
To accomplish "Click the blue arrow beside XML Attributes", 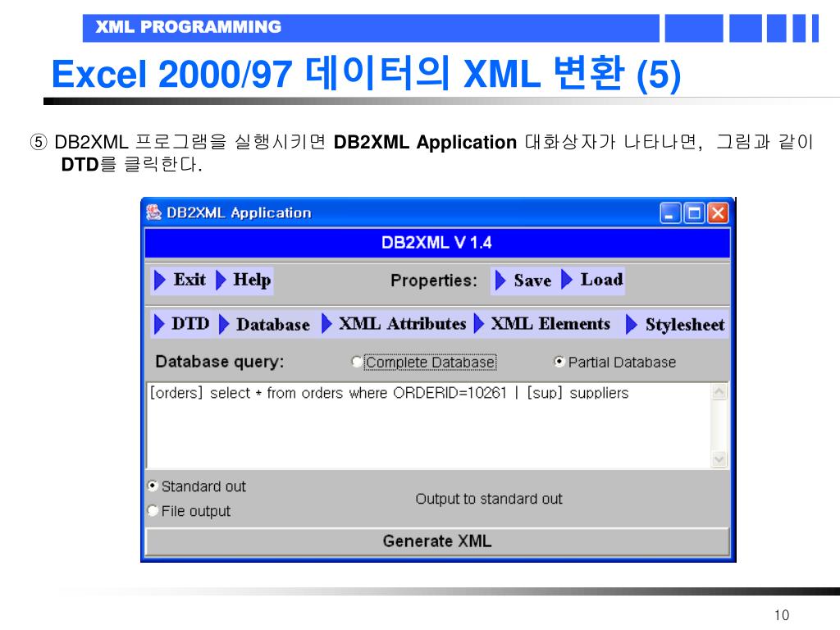I will click(326, 323).
